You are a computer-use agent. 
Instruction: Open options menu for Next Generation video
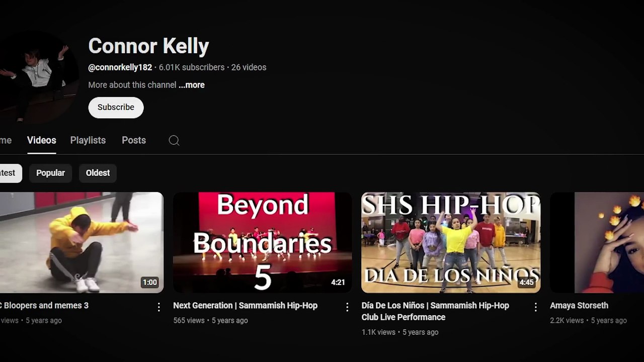point(347,307)
